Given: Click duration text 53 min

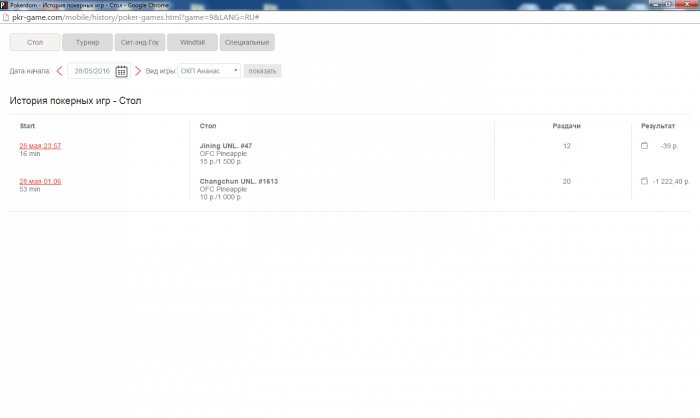Looking at the screenshot, I should pos(30,189).
